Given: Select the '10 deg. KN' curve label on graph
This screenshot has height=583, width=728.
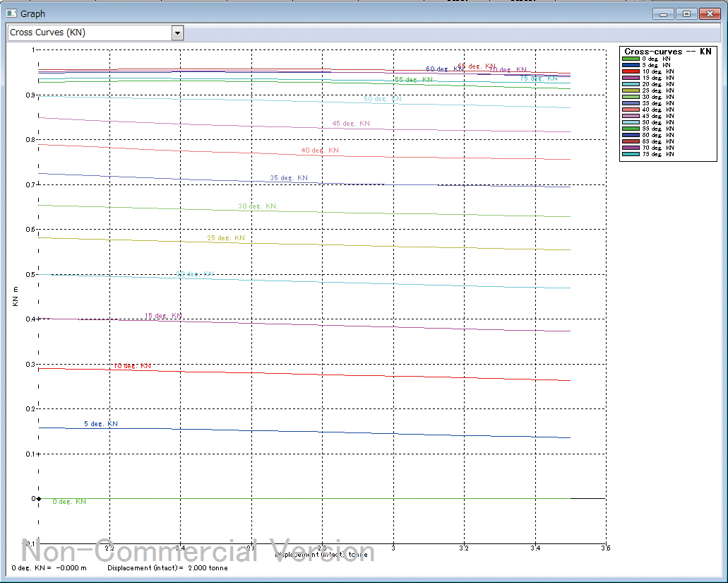Looking at the screenshot, I should pos(132,366).
